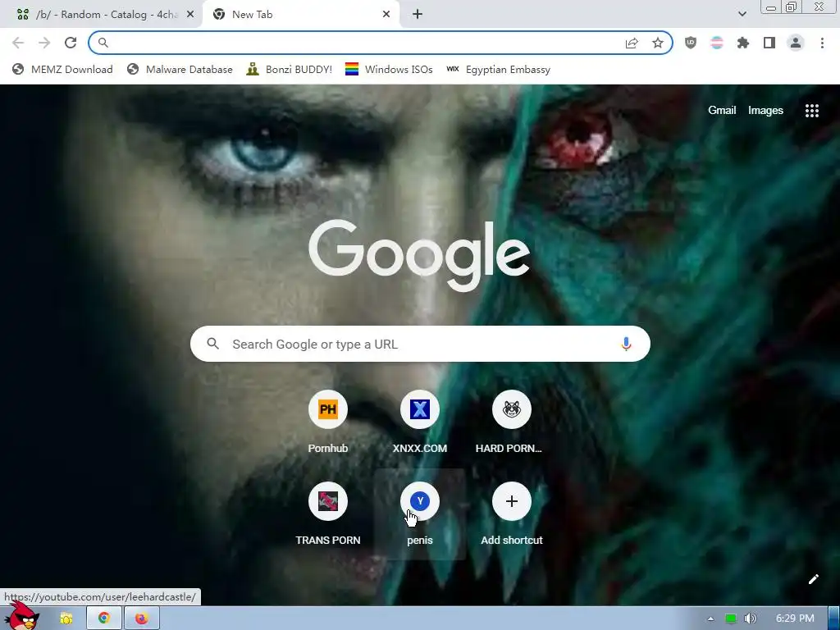Click the Search Google or type a URL box
Viewport: 840px width, 630px height.
click(420, 344)
